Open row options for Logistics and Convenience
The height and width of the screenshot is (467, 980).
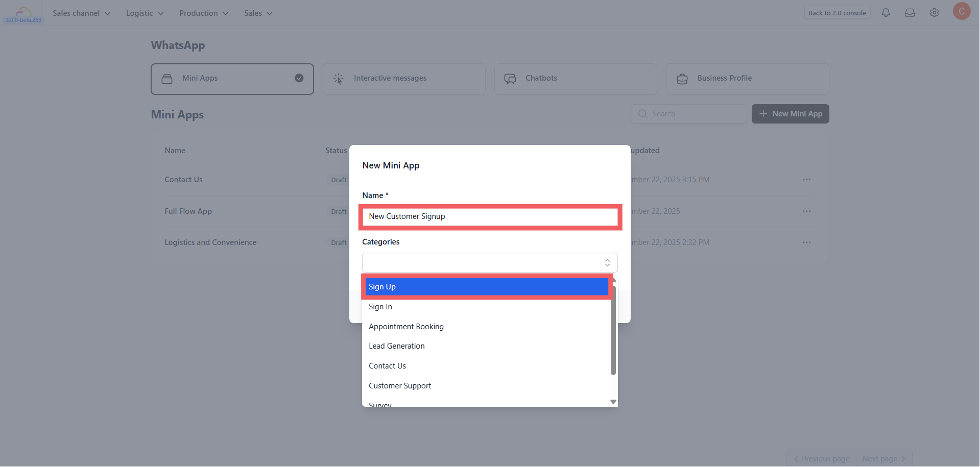(806, 242)
